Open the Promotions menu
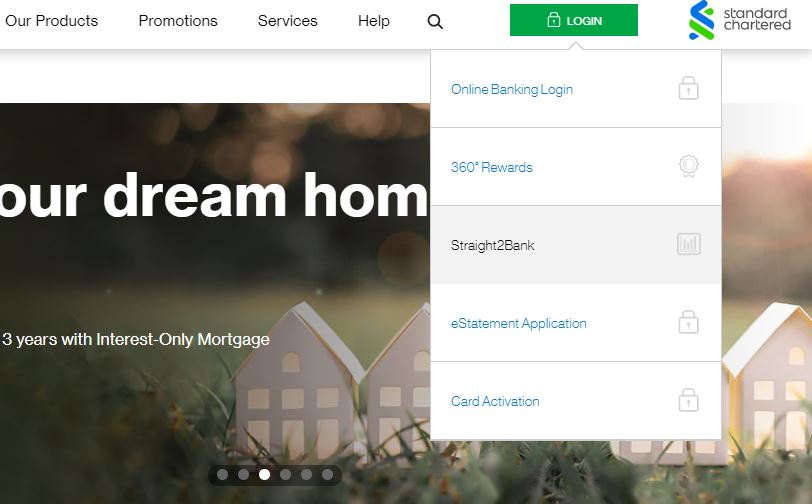Screen dimensions: 812x504 click(x=178, y=21)
